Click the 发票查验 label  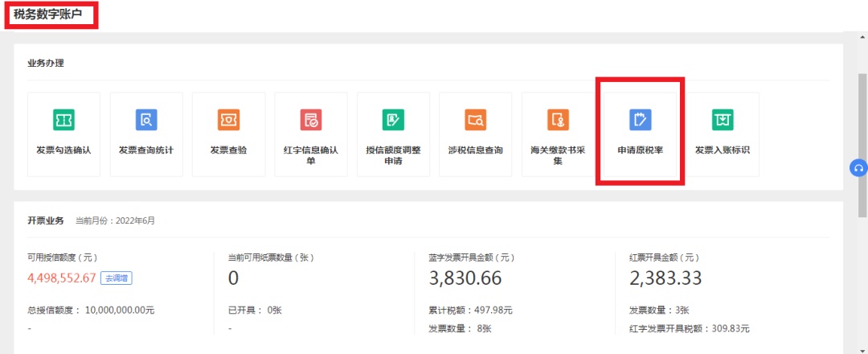click(228, 150)
